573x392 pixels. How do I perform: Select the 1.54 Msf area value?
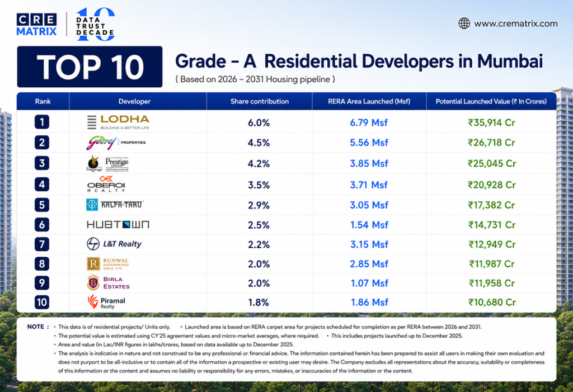369,225
